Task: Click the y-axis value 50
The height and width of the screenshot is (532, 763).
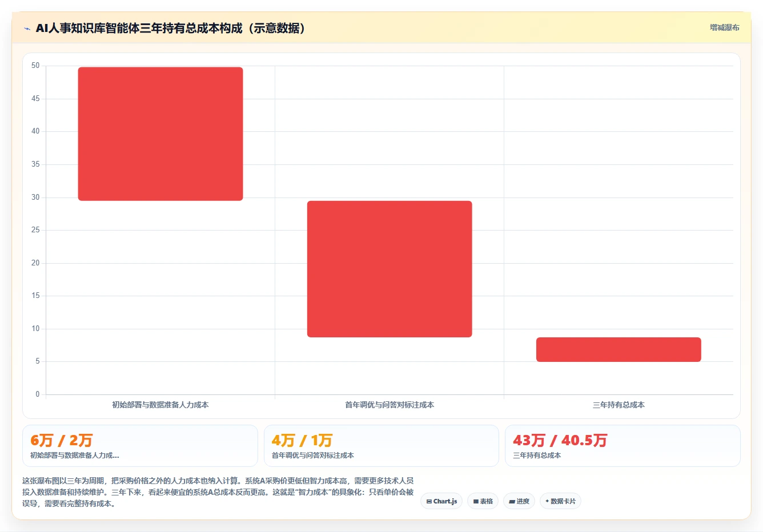Action: 35,66
